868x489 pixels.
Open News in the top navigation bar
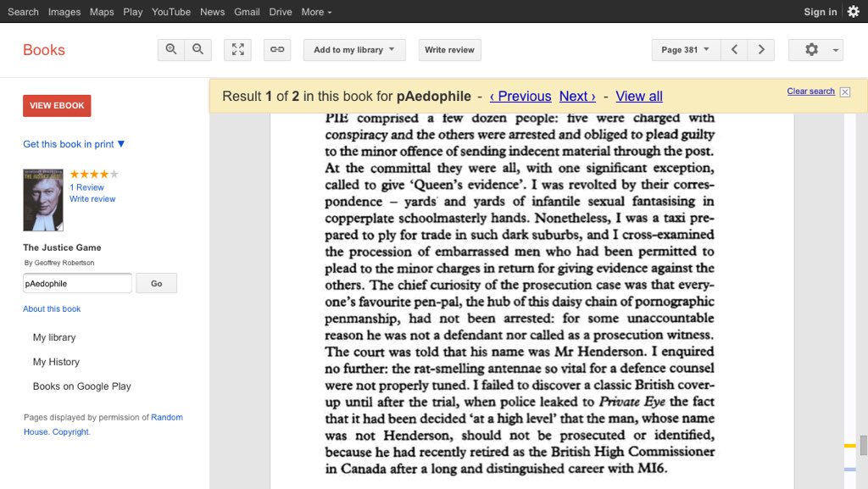[x=213, y=12]
